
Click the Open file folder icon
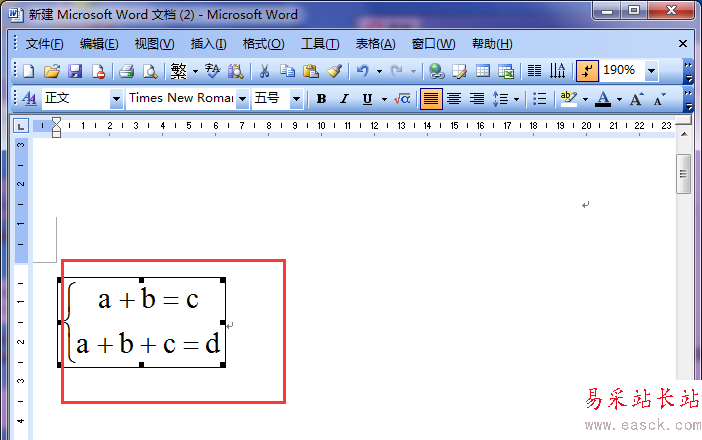pyautogui.click(x=52, y=71)
